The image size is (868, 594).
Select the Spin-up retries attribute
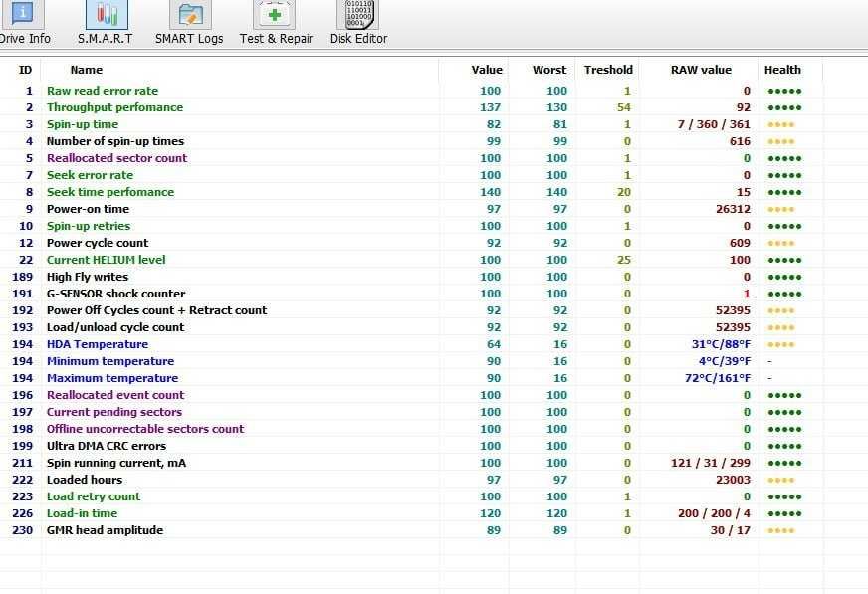point(89,226)
